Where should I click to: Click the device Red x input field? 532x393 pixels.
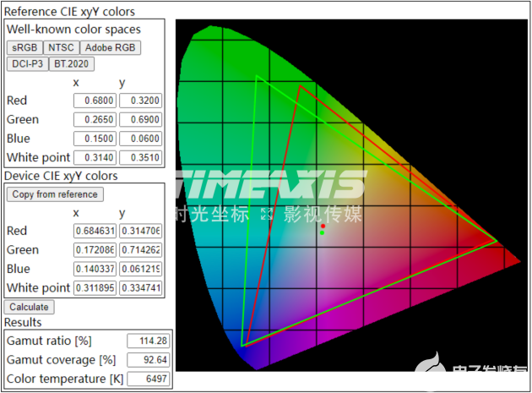[x=95, y=231]
